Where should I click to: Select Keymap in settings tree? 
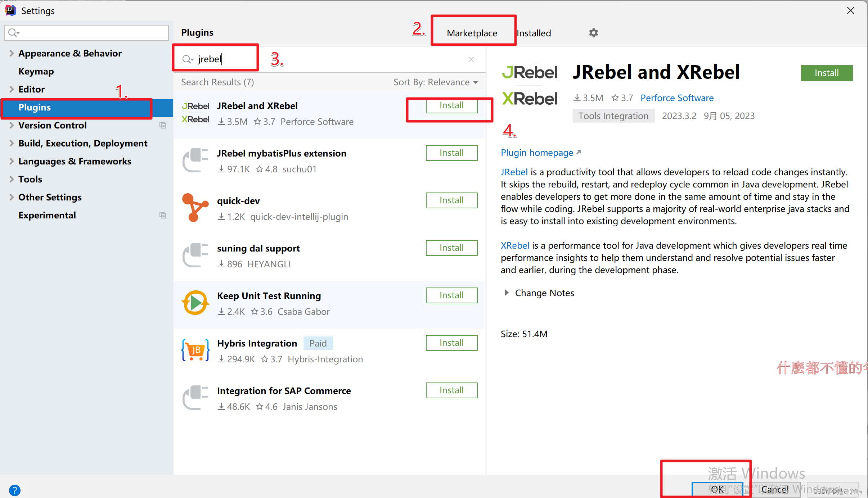[36, 71]
